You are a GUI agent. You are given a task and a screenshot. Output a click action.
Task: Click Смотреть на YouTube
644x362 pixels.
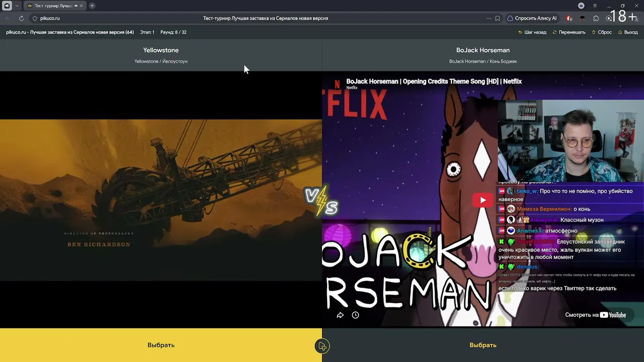596,315
